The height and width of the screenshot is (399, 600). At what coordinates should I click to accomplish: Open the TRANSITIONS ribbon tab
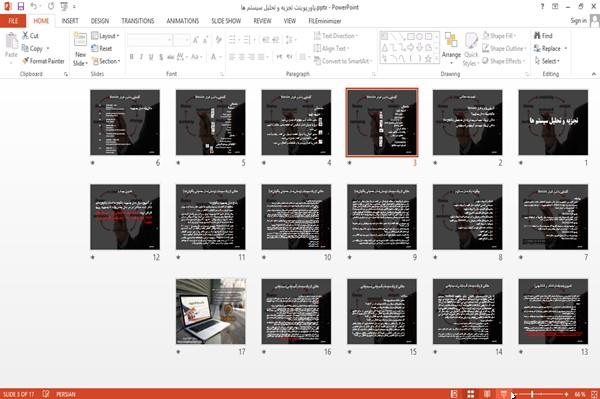(x=138, y=21)
